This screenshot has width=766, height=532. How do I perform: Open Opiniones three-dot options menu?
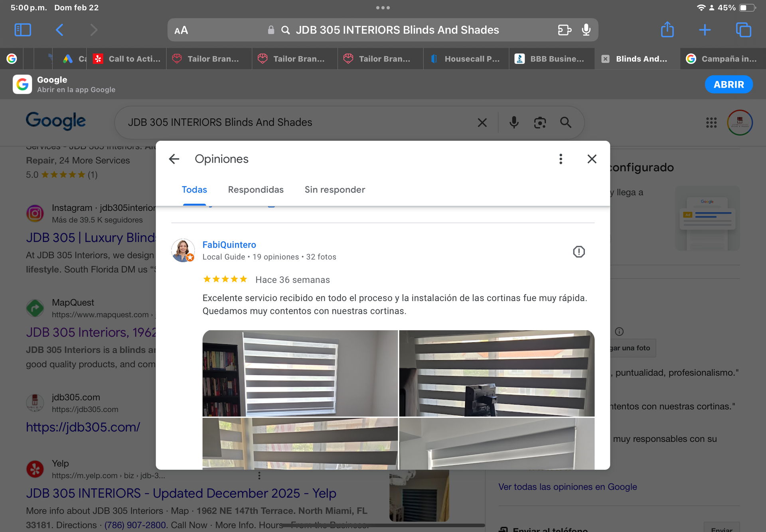pyautogui.click(x=561, y=159)
